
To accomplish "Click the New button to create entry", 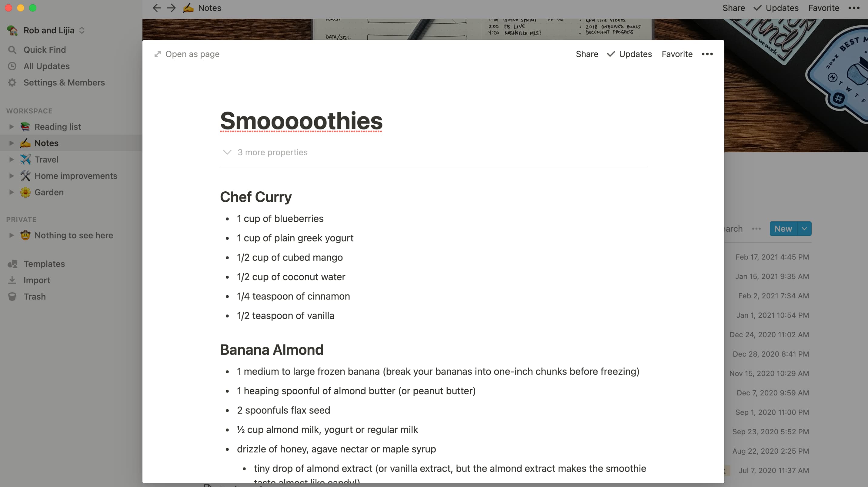I will point(782,228).
